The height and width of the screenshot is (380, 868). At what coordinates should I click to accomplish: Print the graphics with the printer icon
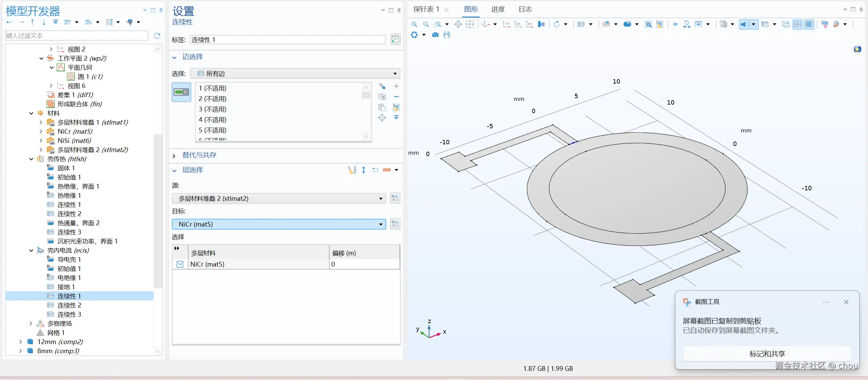click(x=447, y=35)
